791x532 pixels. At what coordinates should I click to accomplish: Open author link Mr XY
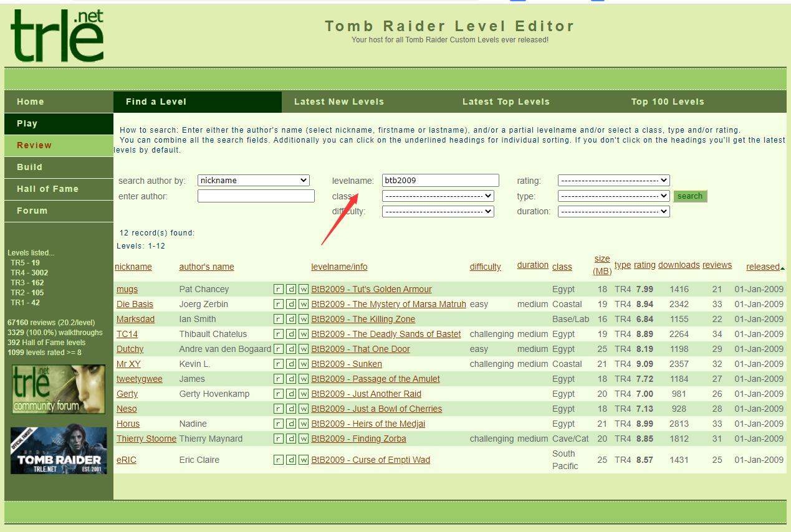click(128, 364)
